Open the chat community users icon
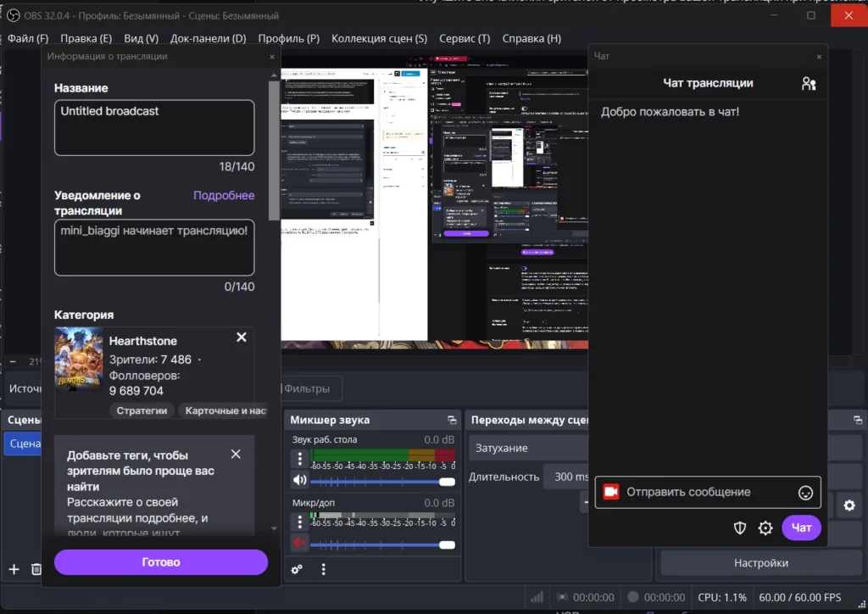Viewport: 868px width, 614px height. (809, 83)
